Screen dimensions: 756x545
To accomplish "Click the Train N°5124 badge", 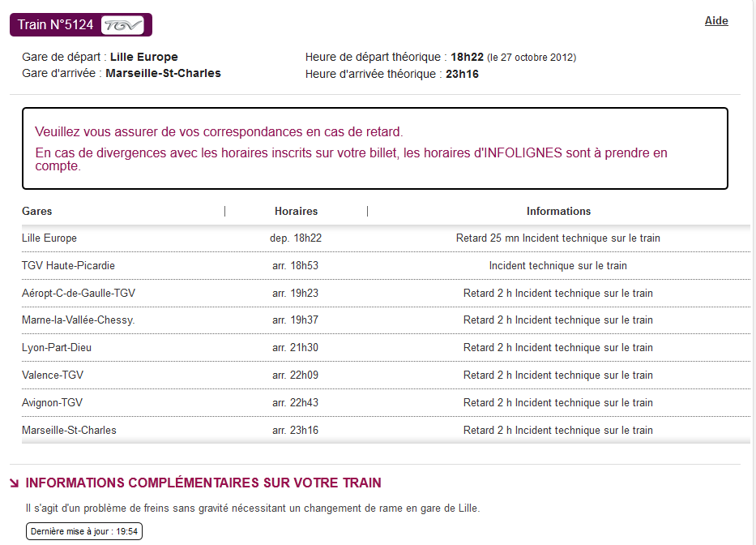I will click(x=81, y=24).
